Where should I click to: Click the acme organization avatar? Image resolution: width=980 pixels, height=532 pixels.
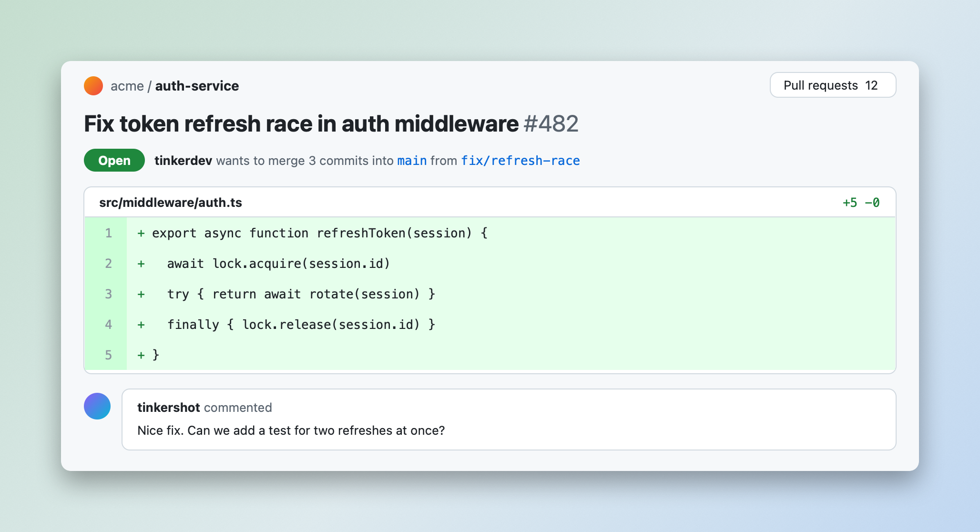tap(93, 86)
